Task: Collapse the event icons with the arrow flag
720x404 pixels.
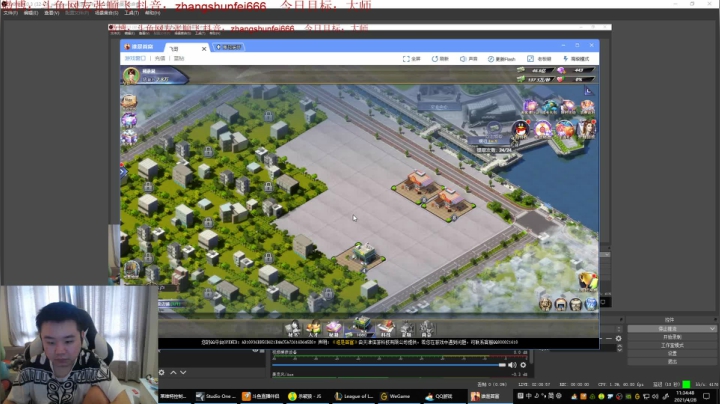Action: point(588,91)
